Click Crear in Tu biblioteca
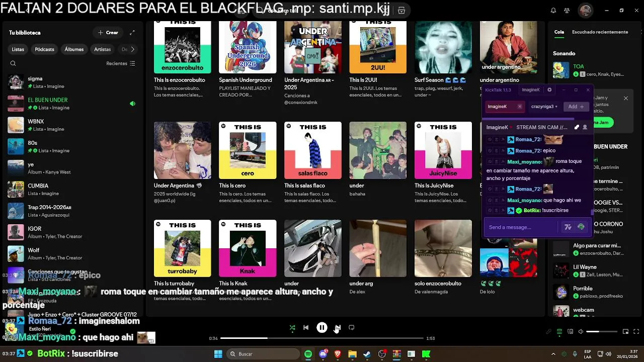644x362 pixels. coord(108,33)
